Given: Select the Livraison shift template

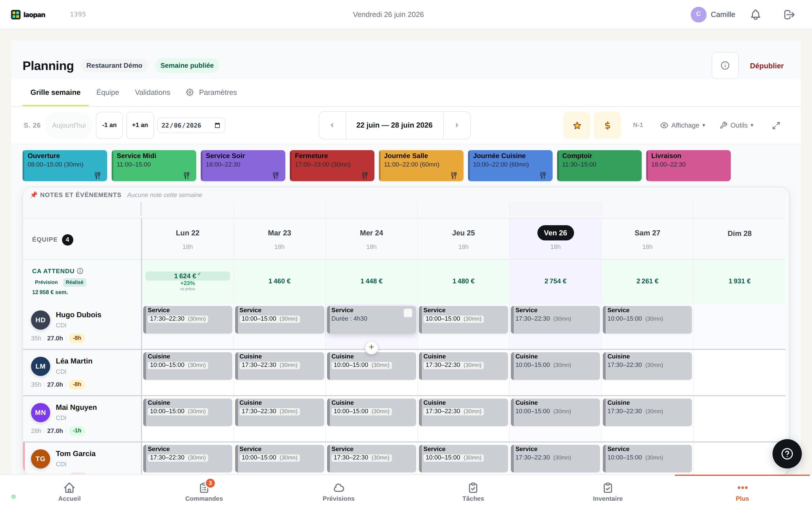Looking at the screenshot, I should [688, 166].
